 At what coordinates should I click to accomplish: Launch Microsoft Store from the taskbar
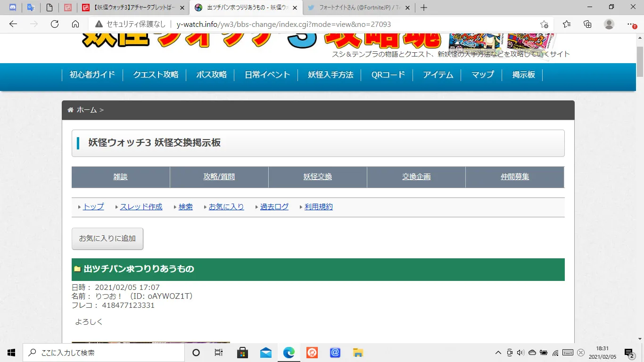pos(242,353)
